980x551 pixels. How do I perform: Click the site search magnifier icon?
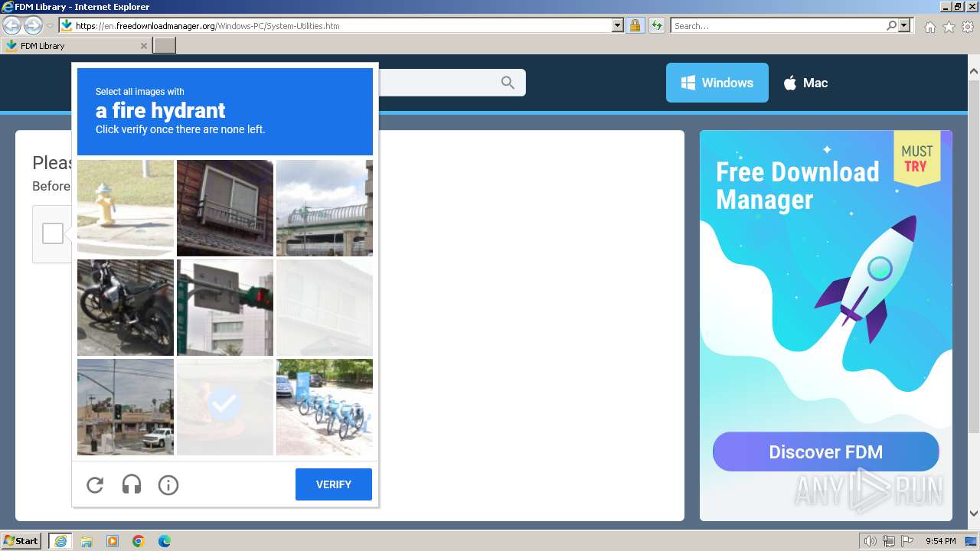coord(508,83)
